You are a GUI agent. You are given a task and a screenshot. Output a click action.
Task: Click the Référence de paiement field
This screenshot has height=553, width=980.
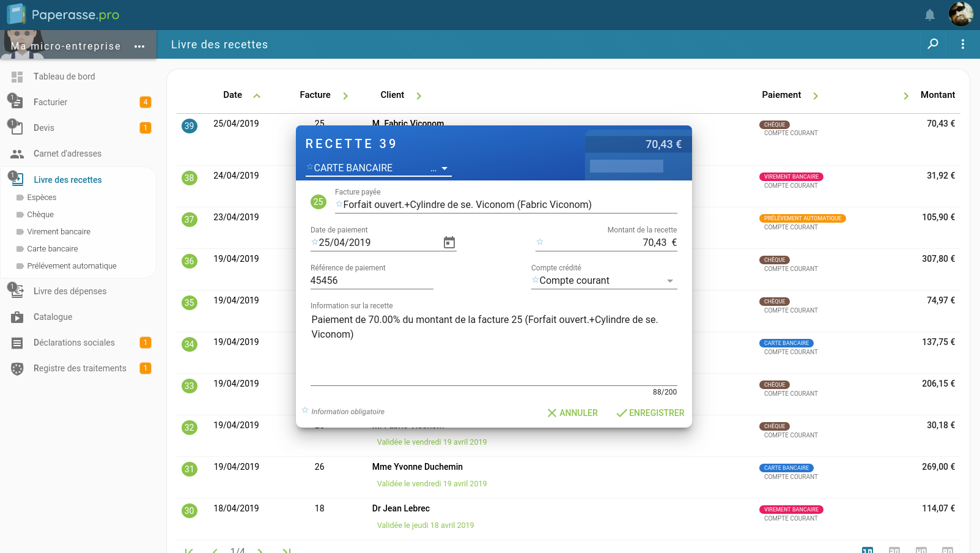pyautogui.click(x=371, y=281)
